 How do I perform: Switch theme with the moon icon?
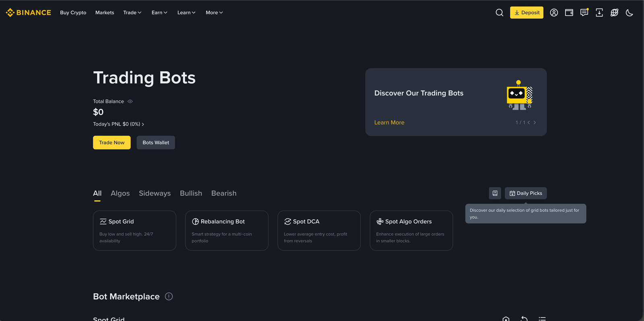coord(630,12)
